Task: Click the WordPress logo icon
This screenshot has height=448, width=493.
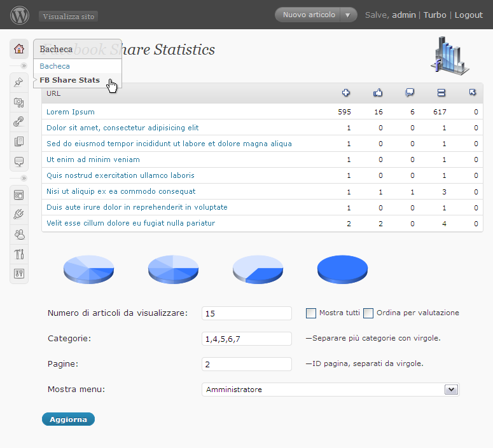Action: pos(20,15)
